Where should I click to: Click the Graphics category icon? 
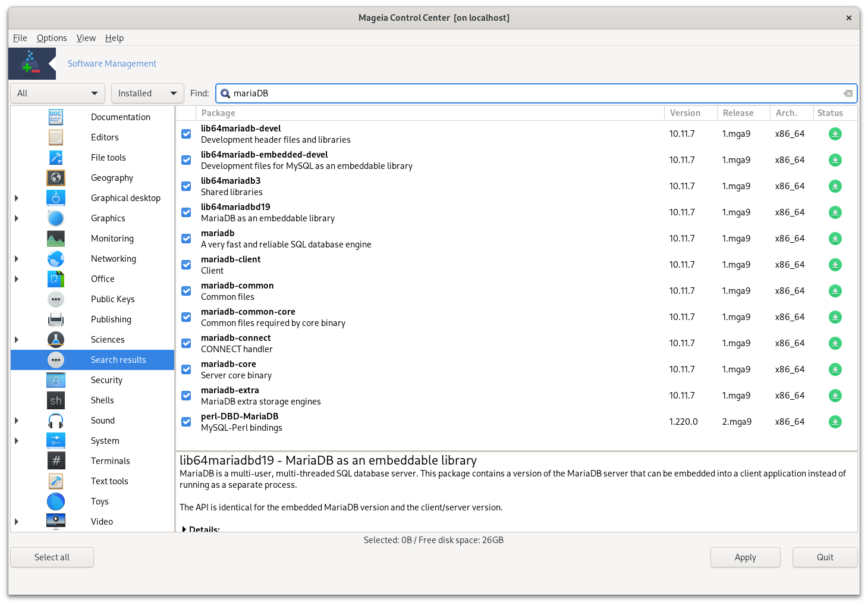tap(56, 218)
